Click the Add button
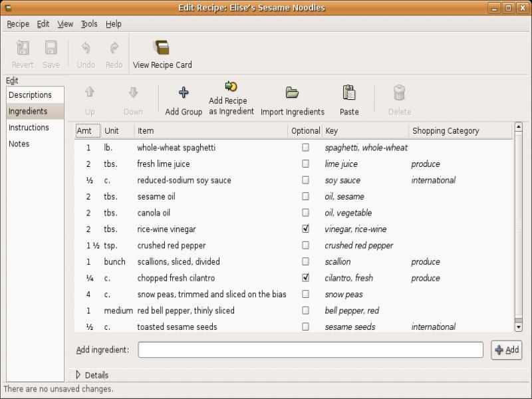This screenshot has width=532, height=399. tap(507, 350)
